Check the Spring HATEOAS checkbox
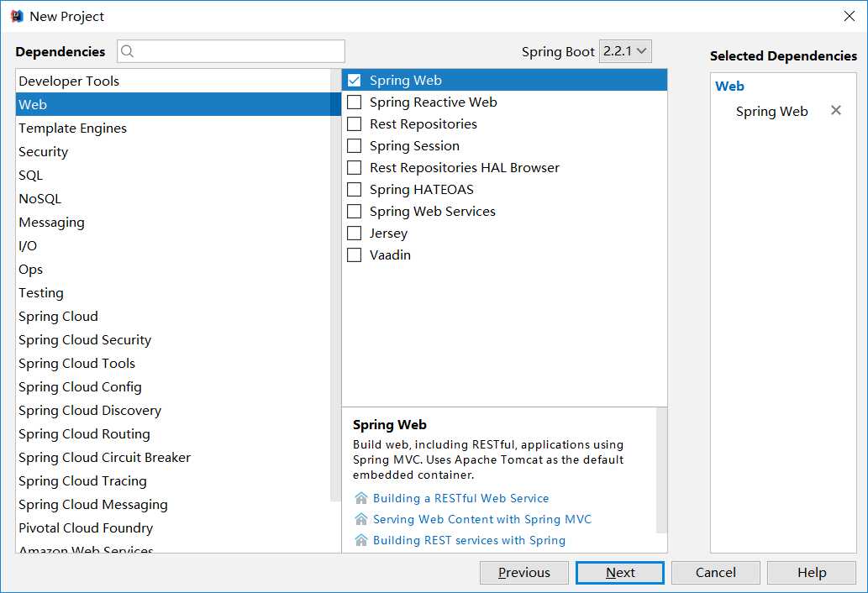This screenshot has height=593, width=868. tap(355, 189)
